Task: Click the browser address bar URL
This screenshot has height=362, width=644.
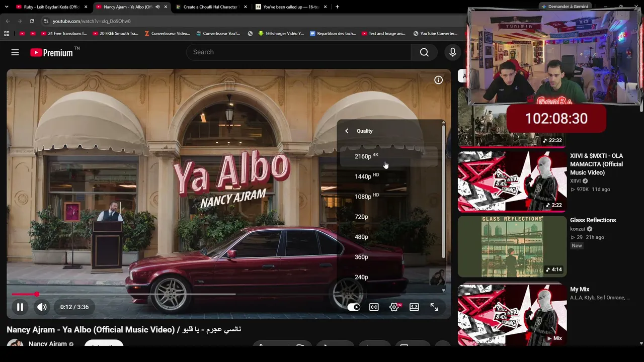Action: (92, 21)
